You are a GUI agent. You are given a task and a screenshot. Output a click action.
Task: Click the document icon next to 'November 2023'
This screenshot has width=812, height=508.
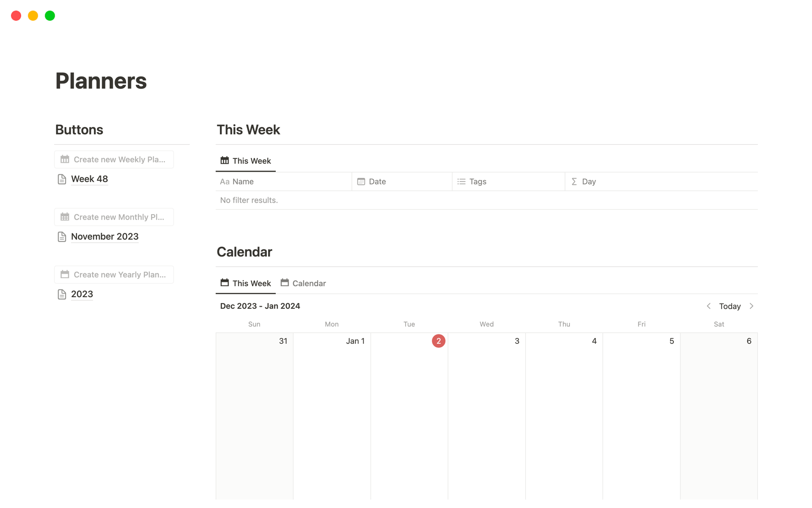tap(62, 237)
